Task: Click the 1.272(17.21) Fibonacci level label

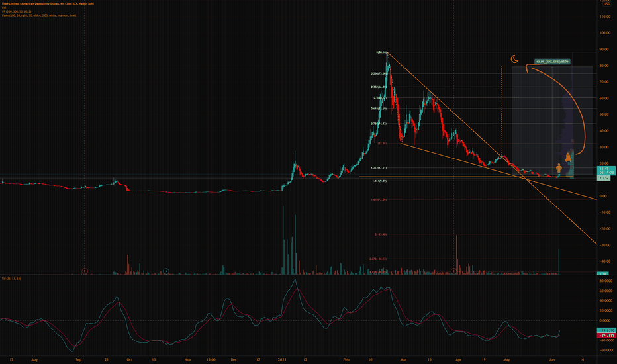Action: tap(379, 168)
